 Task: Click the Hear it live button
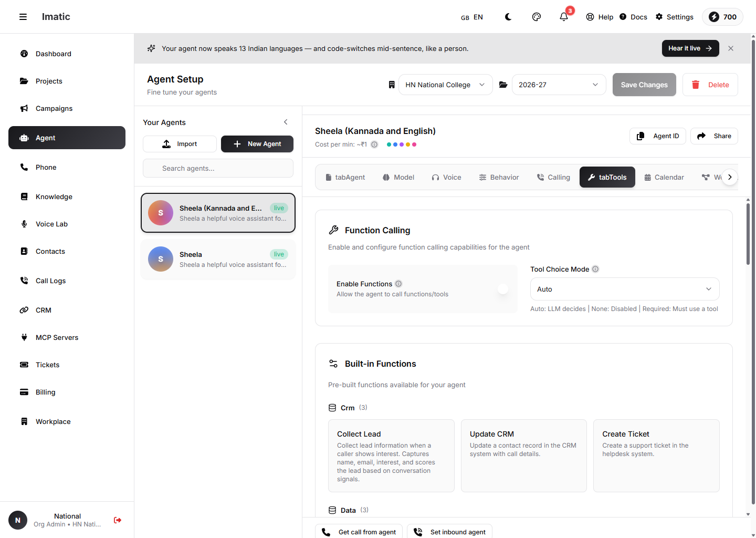[x=690, y=48]
